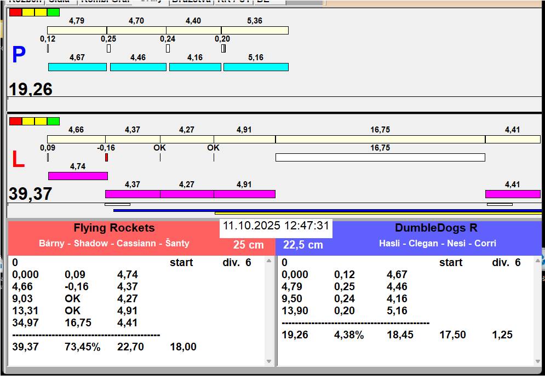Select the magenta 4,74 bar in lane L

78,176
